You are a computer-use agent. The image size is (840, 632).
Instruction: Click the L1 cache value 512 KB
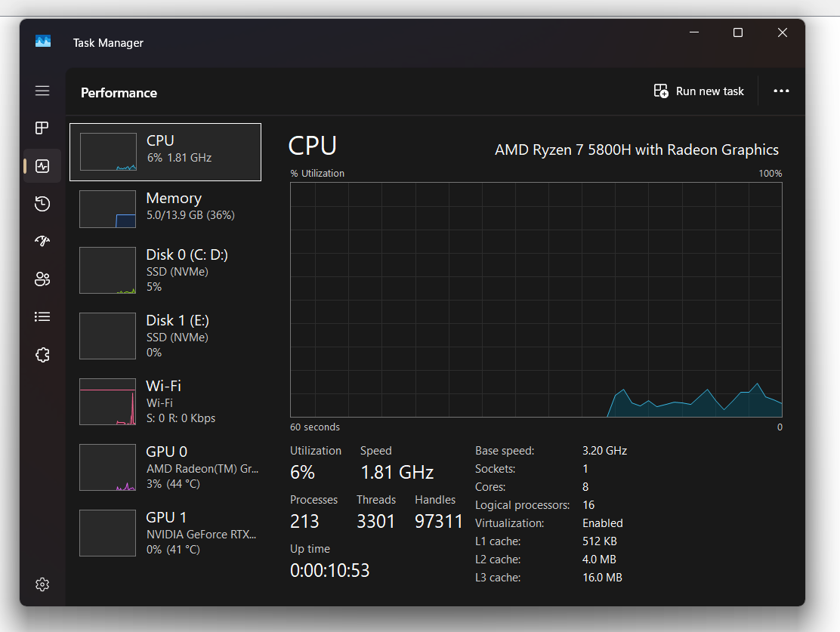600,541
